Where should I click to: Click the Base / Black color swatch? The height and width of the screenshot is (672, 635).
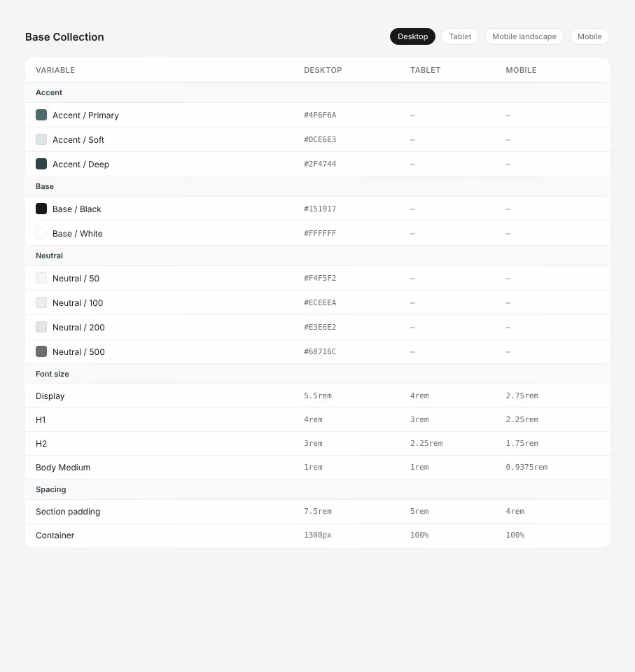coord(41,209)
